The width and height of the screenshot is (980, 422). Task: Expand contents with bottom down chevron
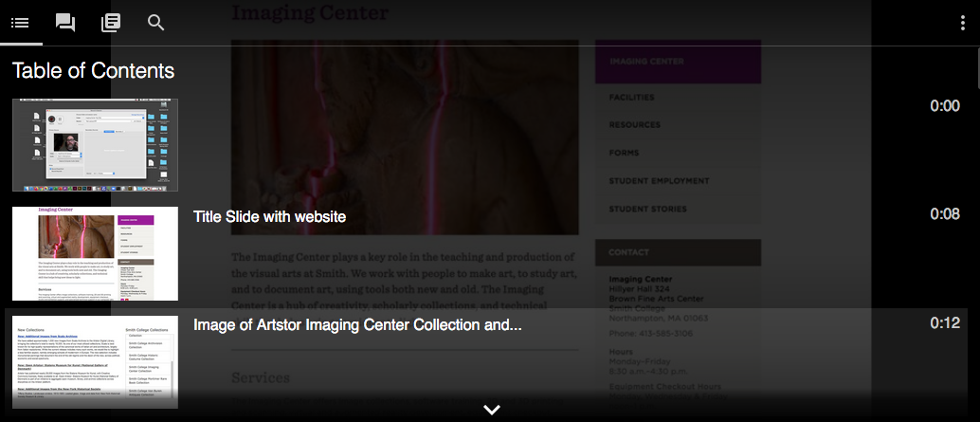(492, 410)
